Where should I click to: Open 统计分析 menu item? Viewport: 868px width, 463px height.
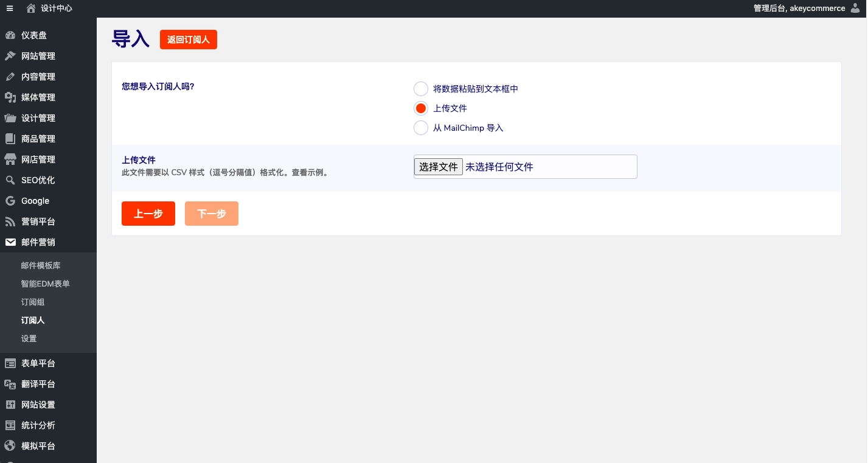(x=48, y=425)
